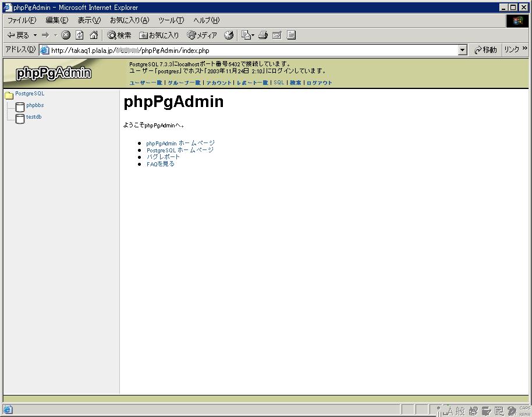Click the address bar URL field
This screenshot has height=417, width=532.
click(x=254, y=51)
